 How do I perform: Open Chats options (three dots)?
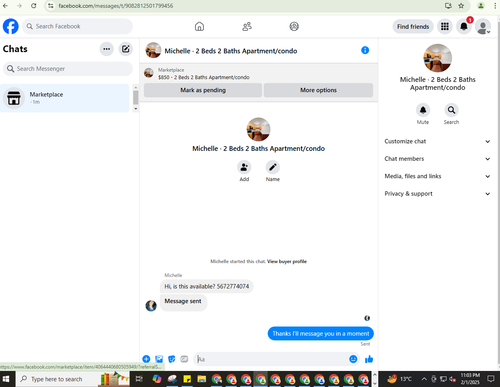click(107, 49)
